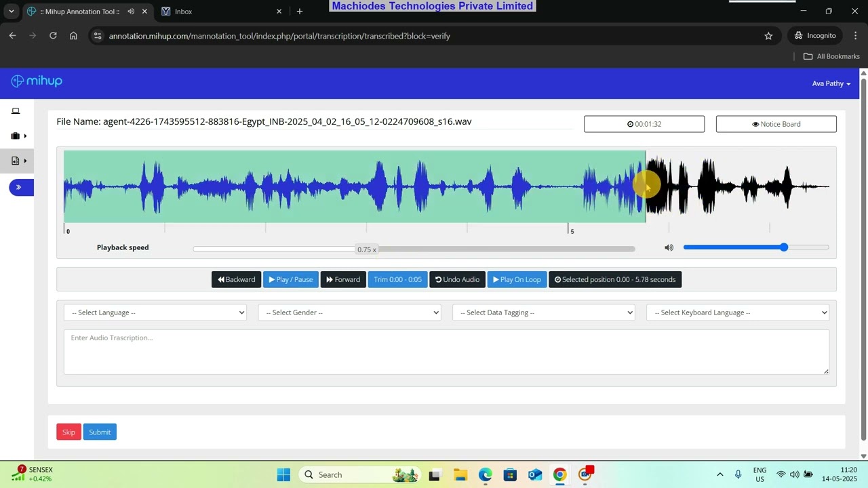Open the Ava Pathy user menu
The width and height of the screenshot is (868, 488).
(831, 83)
